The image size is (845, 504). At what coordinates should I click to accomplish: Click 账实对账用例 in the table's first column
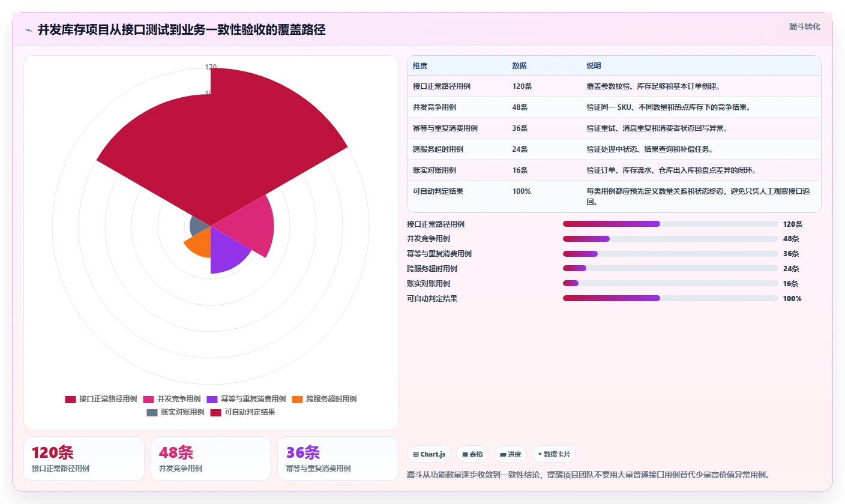click(435, 170)
